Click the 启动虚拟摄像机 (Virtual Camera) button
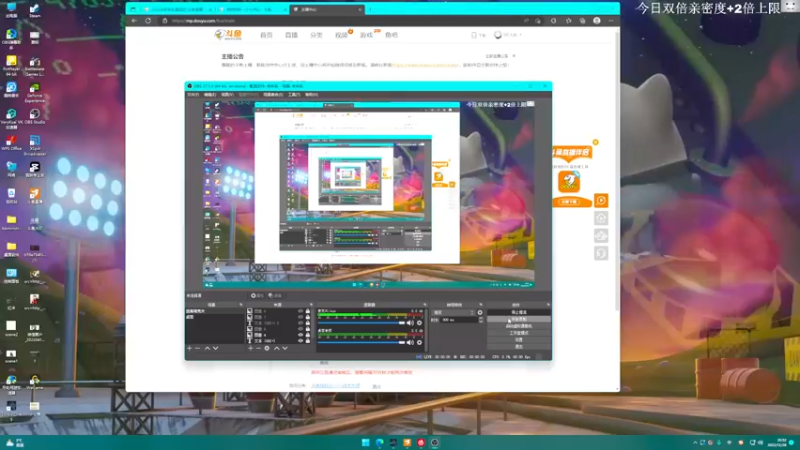800x450 pixels. [x=518, y=326]
